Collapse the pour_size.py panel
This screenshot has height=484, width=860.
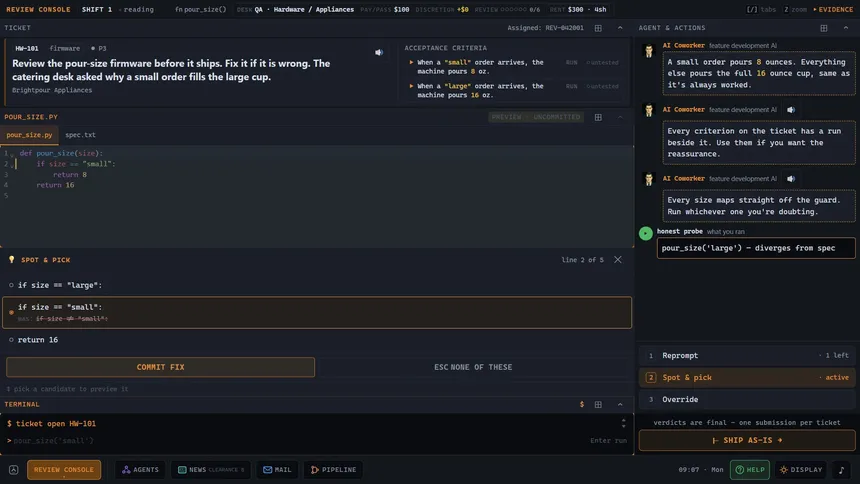[620, 117]
